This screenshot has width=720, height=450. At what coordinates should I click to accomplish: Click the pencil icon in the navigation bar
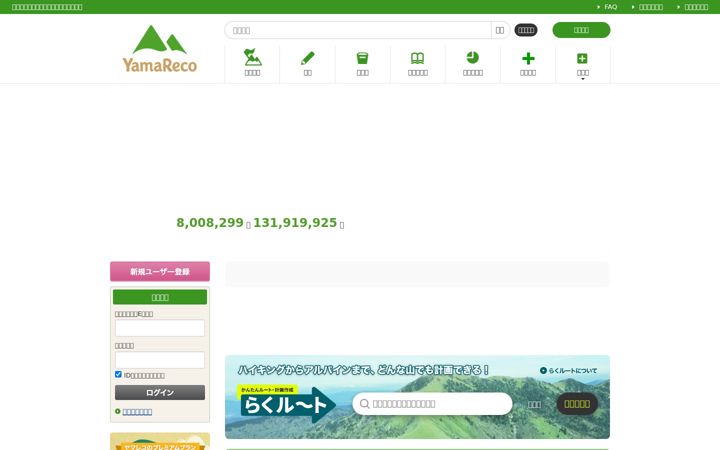click(307, 64)
